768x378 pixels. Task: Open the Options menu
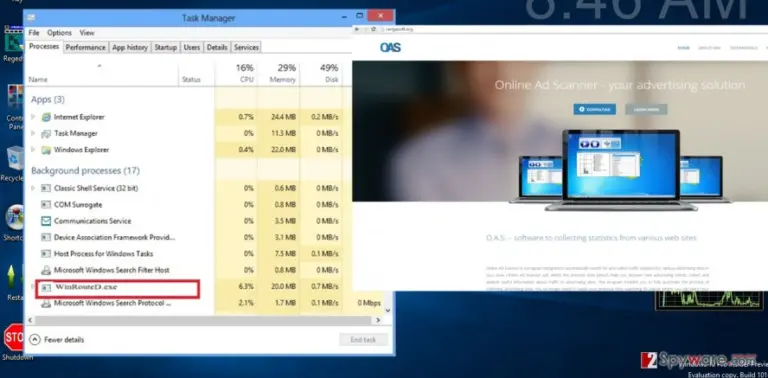59,33
